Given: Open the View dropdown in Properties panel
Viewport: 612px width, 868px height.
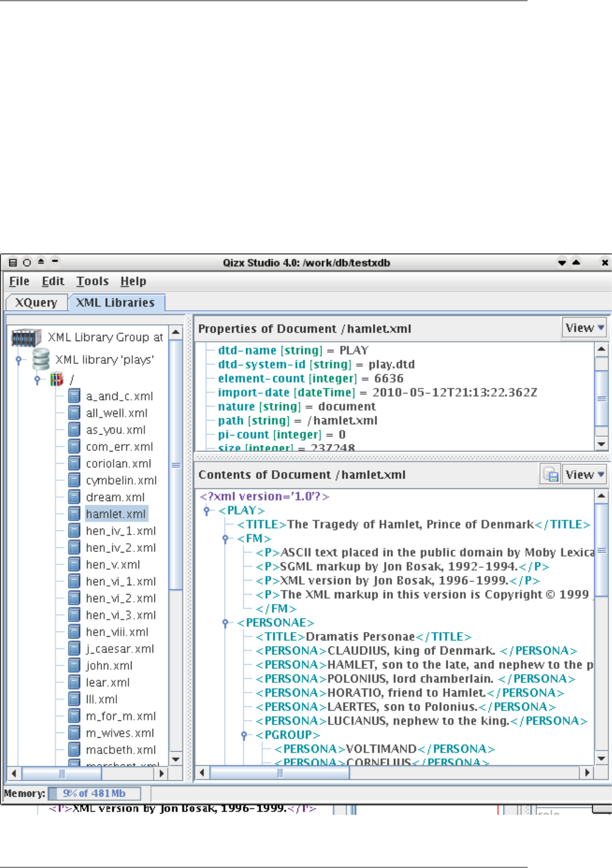Looking at the screenshot, I should coord(584,328).
